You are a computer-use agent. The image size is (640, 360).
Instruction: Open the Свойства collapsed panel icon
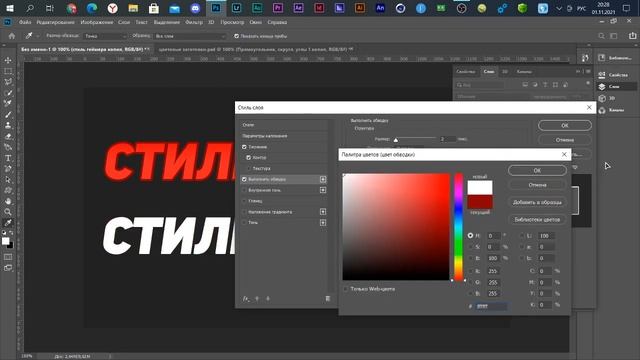(602, 75)
